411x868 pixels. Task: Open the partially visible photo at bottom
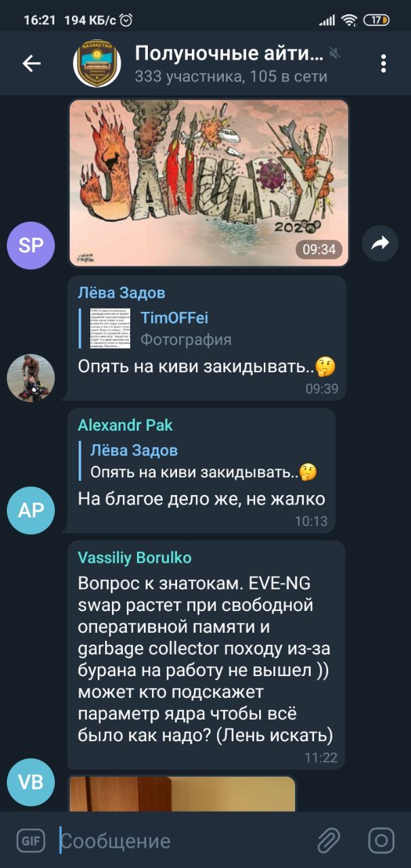coord(182,793)
